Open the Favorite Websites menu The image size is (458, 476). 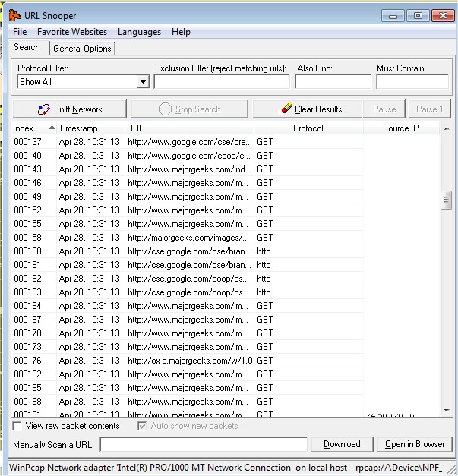pyautogui.click(x=72, y=32)
